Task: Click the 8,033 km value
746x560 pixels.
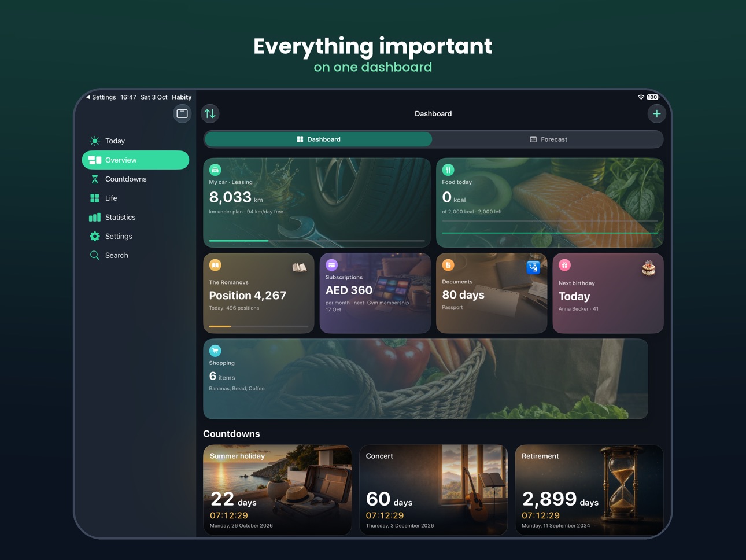Action: point(236,198)
